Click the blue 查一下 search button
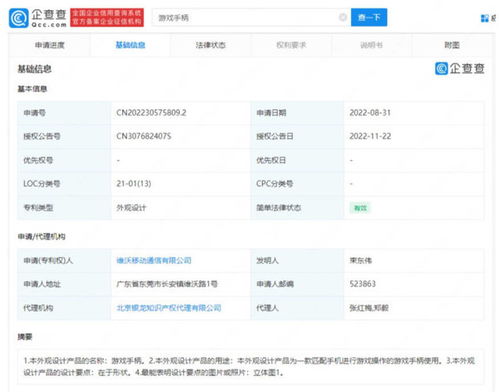The height and width of the screenshot is (392, 499). pyautogui.click(x=369, y=17)
